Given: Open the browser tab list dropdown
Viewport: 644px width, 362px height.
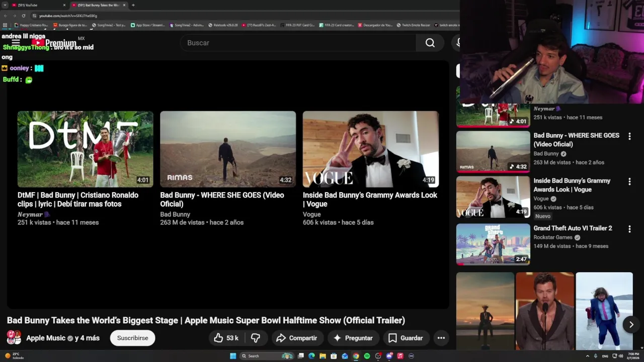Looking at the screenshot, I should click(6, 5).
